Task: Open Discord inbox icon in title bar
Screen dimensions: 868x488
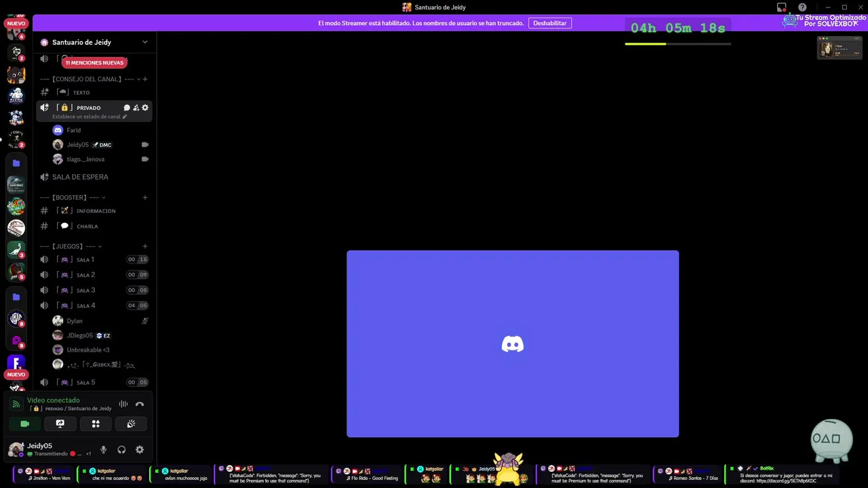Action: [x=782, y=7]
